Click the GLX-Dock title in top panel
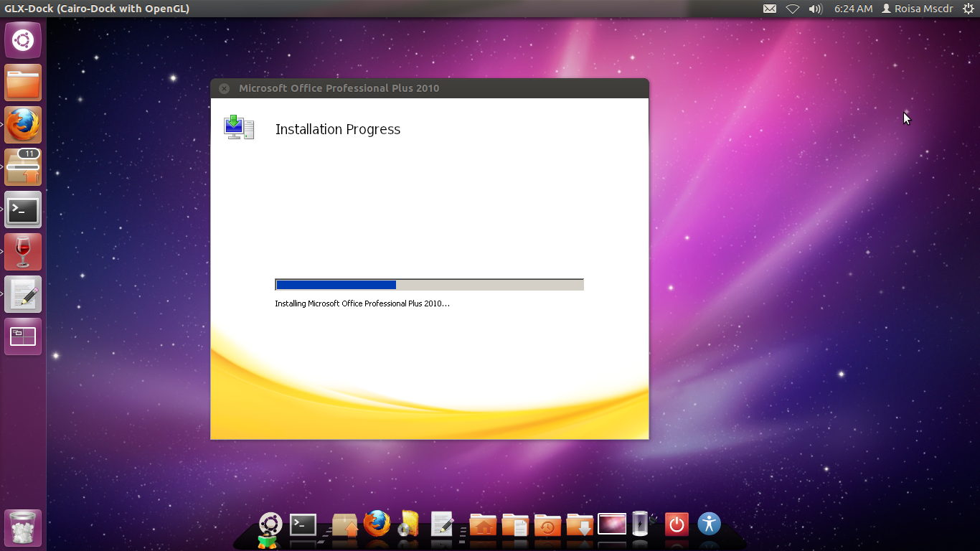Viewport: 980px width, 551px height. pos(98,9)
